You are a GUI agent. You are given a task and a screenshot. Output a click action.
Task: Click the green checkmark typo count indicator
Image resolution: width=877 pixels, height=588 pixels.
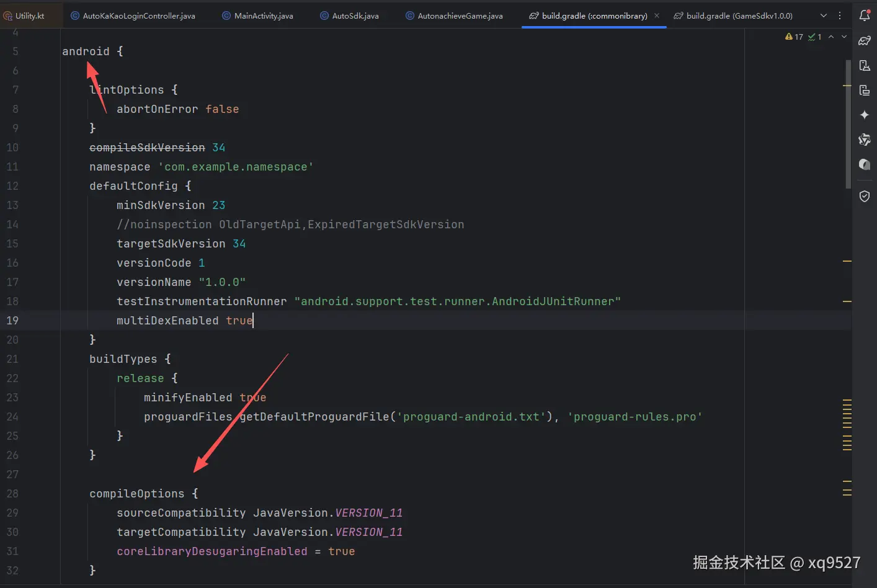point(815,37)
